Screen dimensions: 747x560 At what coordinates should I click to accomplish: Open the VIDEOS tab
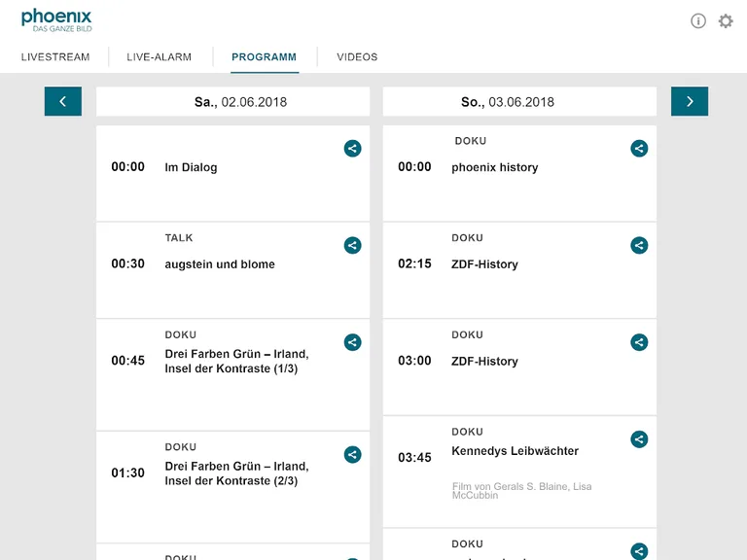357,57
